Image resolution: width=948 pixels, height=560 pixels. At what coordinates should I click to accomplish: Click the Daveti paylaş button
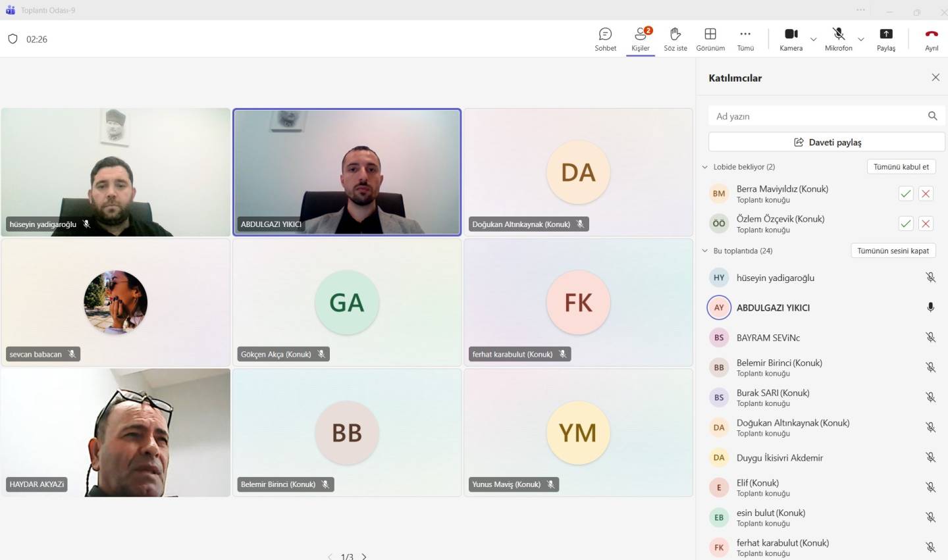pyautogui.click(x=827, y=142)
